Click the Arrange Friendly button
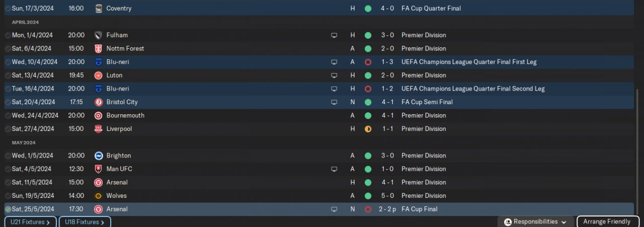The image size is (644, 227). (607, 221)
